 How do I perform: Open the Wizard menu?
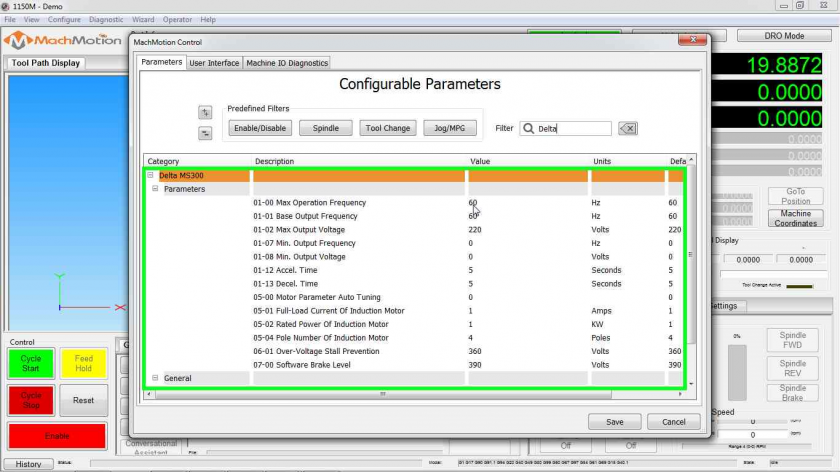[143, 19]
